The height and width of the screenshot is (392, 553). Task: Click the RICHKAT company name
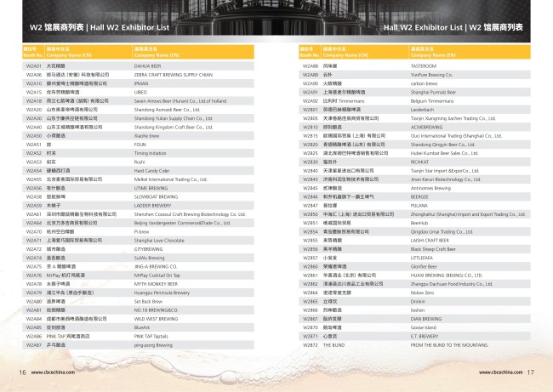point(422,162)
